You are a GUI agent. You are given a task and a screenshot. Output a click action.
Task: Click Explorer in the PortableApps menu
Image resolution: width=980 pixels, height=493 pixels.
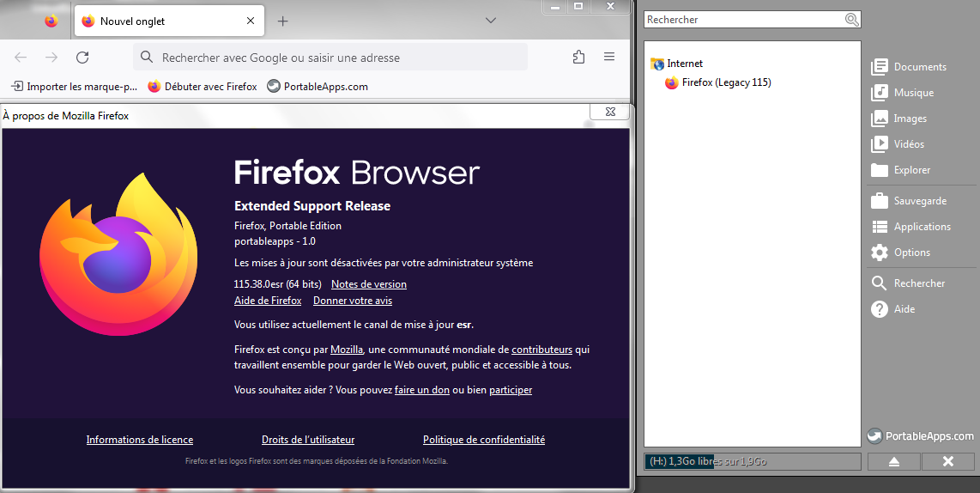901,170
